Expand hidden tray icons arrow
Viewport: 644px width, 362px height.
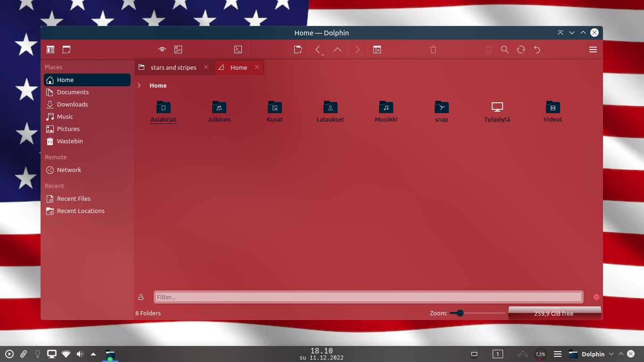pos(93,354)
